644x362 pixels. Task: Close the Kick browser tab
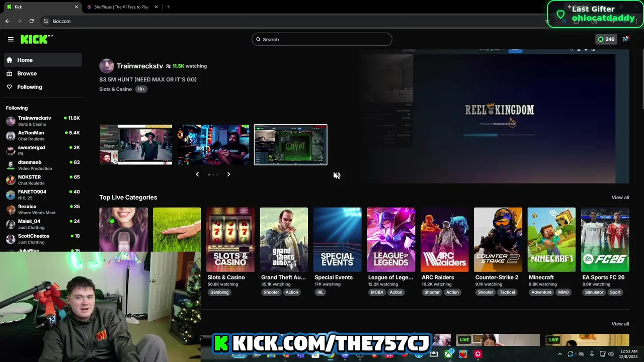pyautogui.click(x=76, y=7)
